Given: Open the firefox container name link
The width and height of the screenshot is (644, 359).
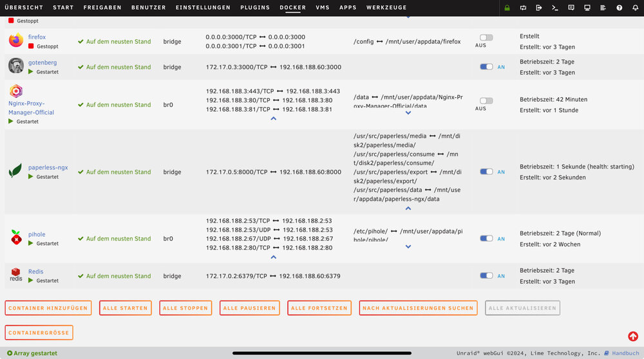Looking at the screenshot, I should pos(37,37).
